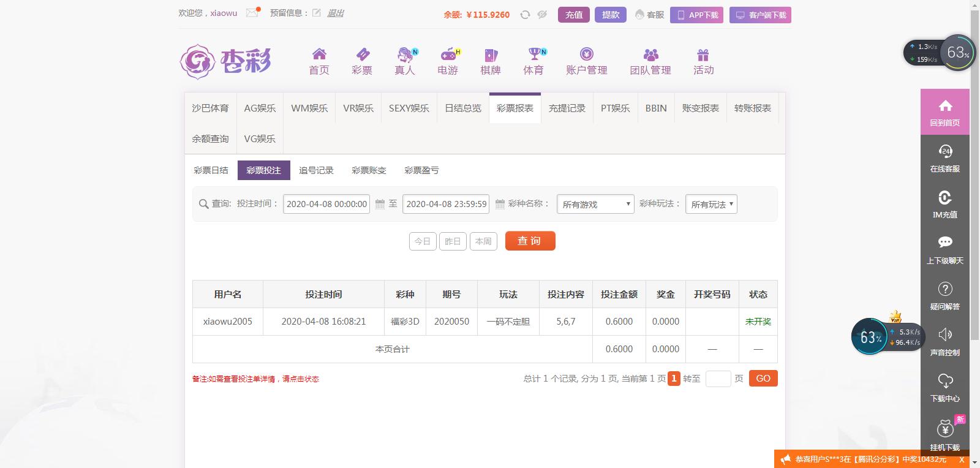Open calendar picker for end time
Image resolution: width=980 pixels, height=468 pixels.
tap(500, 204)
